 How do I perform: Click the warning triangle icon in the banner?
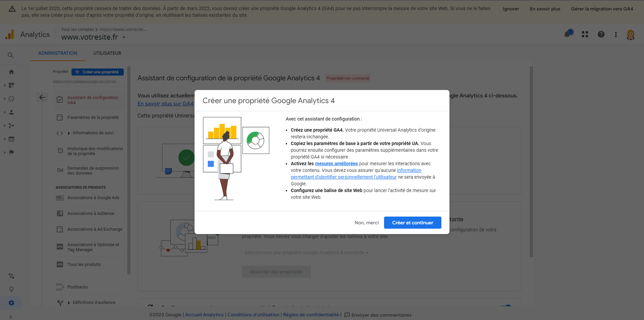coord(12,9)
